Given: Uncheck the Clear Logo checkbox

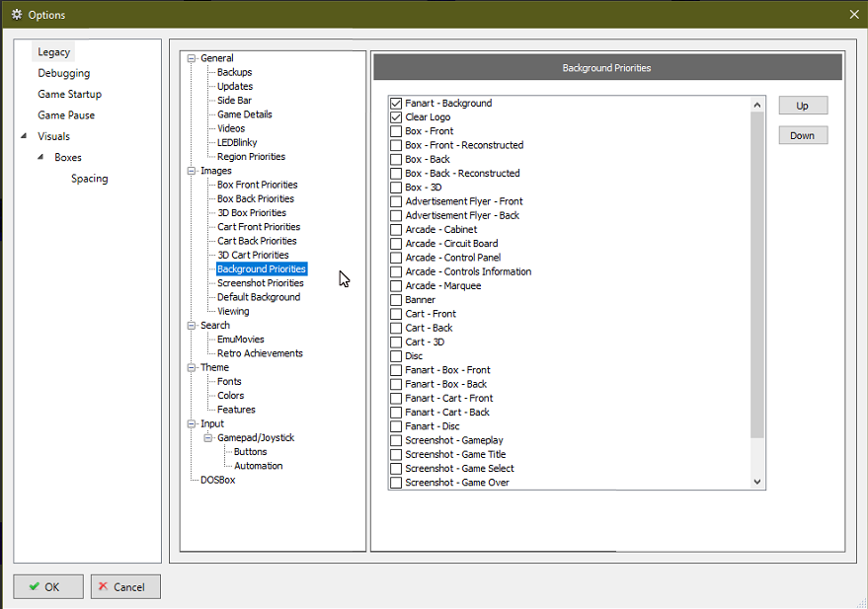Looking at the screenshot, I should point(396,117).
